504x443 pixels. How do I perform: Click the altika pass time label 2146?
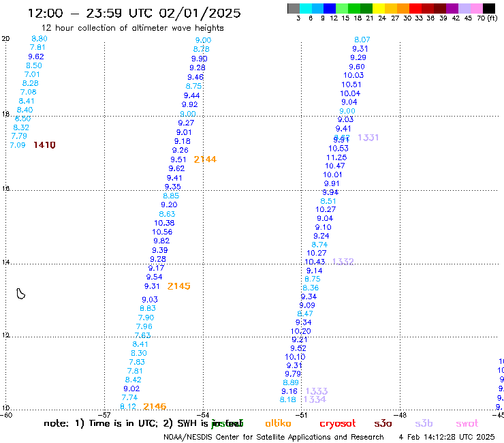coord(155,406)
